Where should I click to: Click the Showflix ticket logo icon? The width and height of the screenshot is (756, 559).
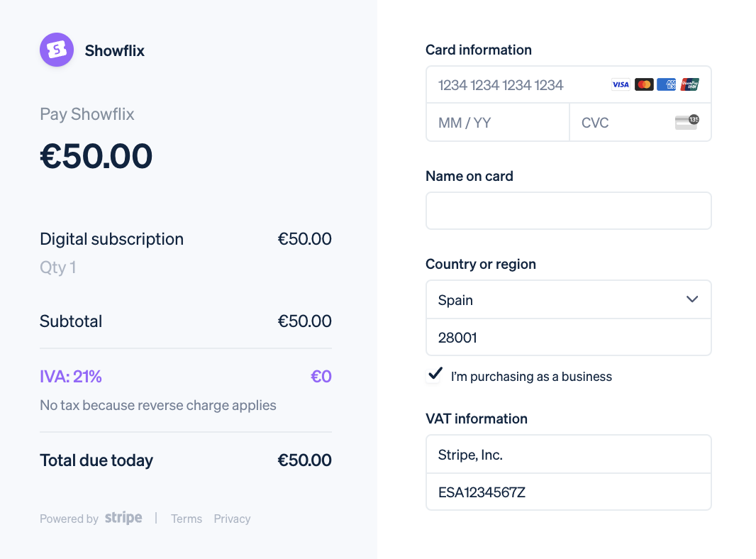[x=57, y=50]
